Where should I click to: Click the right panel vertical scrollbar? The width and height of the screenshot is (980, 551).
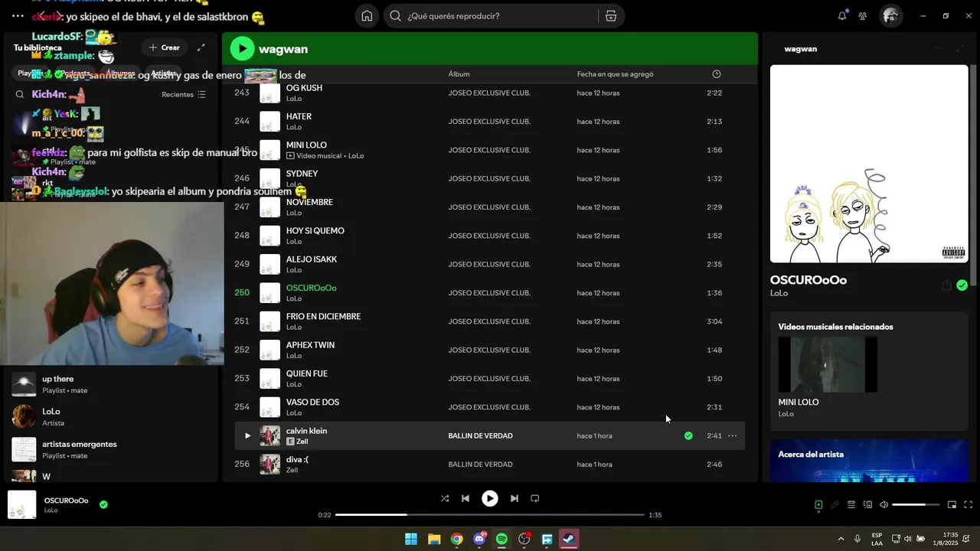tap(974, 176)
